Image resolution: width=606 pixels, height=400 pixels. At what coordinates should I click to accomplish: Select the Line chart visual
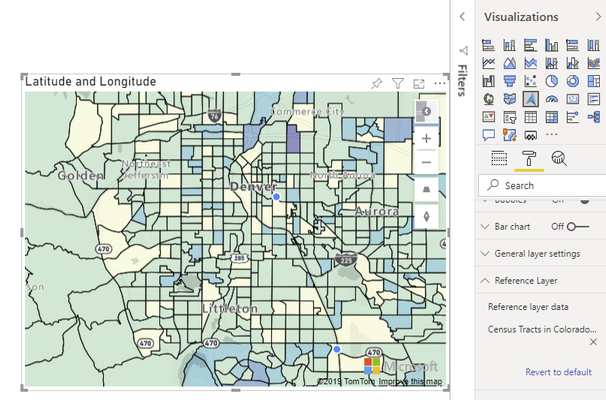(489, 63)
